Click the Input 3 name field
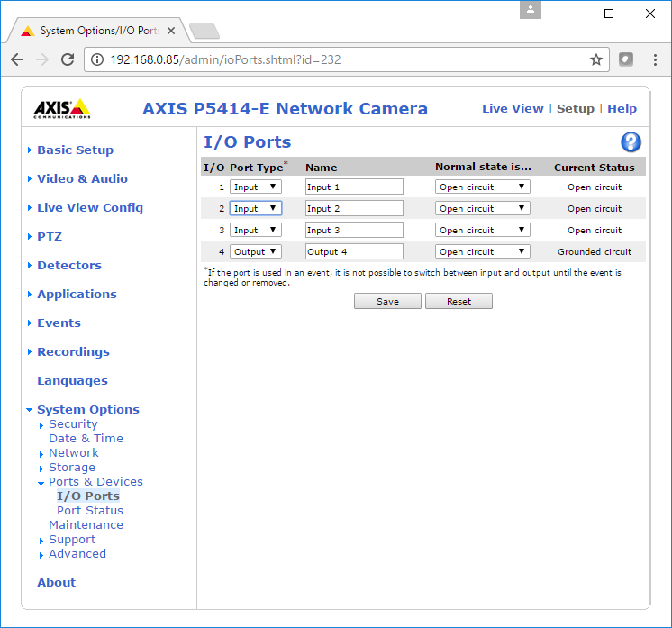The height and width of the screenshot is (628, 672). pos(354,230)
